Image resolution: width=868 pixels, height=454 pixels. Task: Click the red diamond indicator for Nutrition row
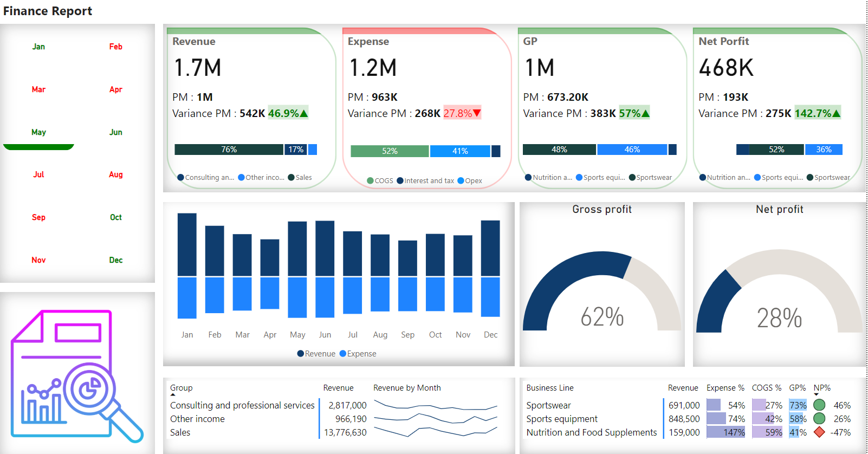(x=819, y=432)
